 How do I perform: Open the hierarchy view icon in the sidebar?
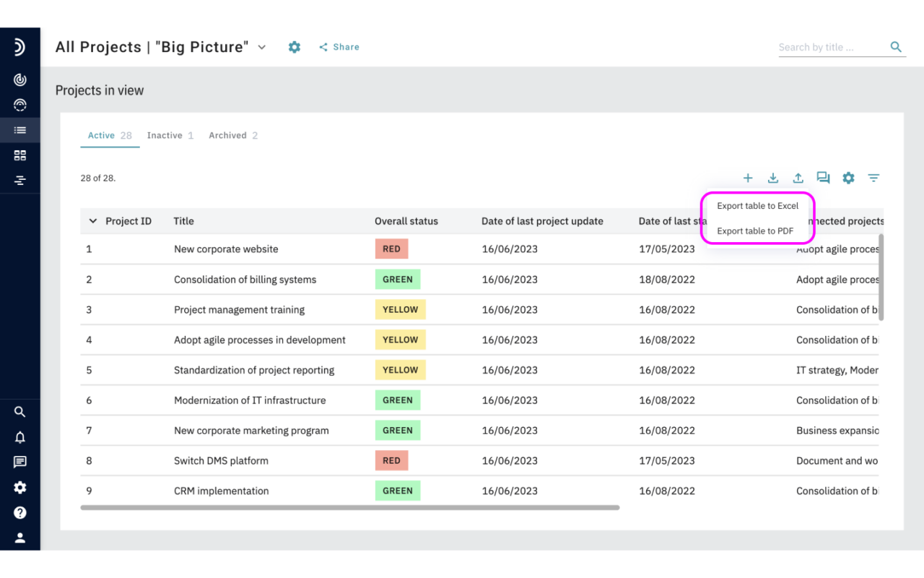point(20,180)
